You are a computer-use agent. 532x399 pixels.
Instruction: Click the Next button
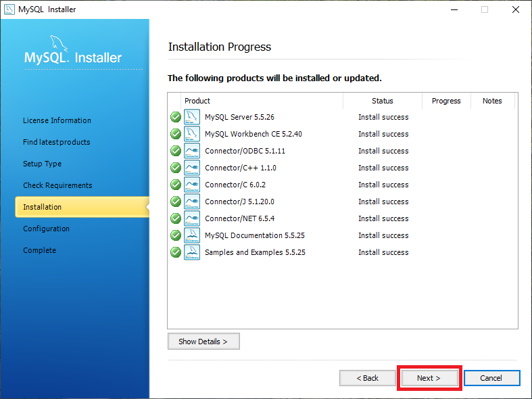click(x=429, y=378)
